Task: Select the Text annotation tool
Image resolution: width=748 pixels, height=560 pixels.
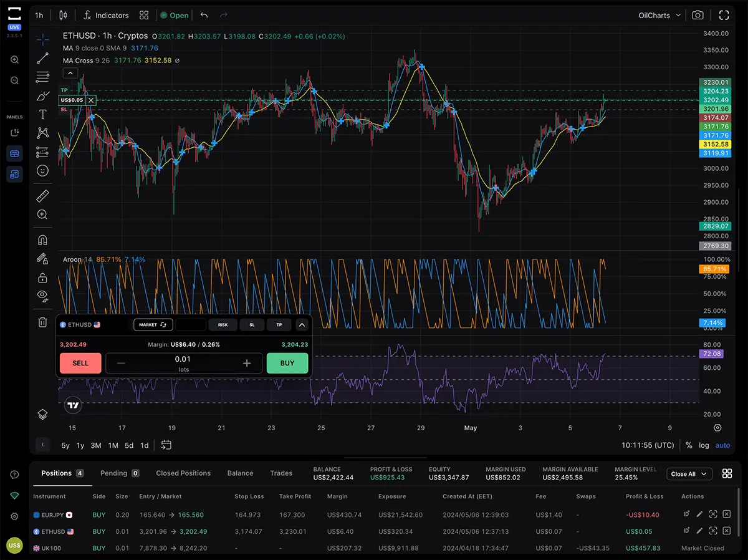Action: [42, 114]
